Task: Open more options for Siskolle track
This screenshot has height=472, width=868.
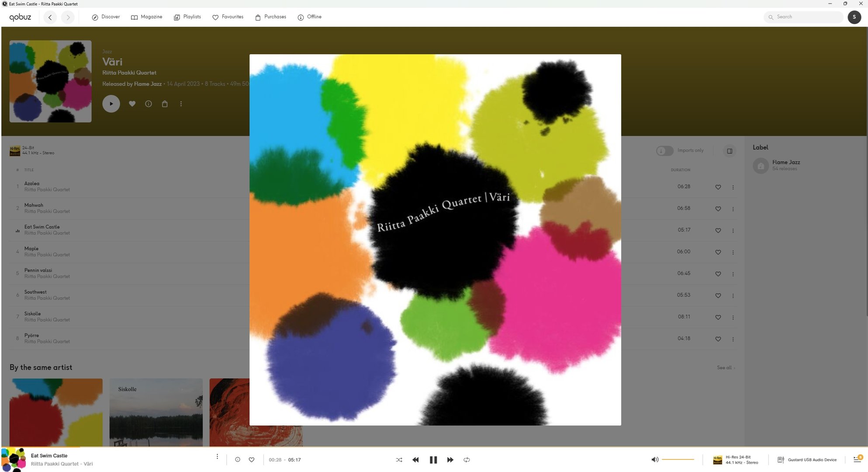Action: 733,317
